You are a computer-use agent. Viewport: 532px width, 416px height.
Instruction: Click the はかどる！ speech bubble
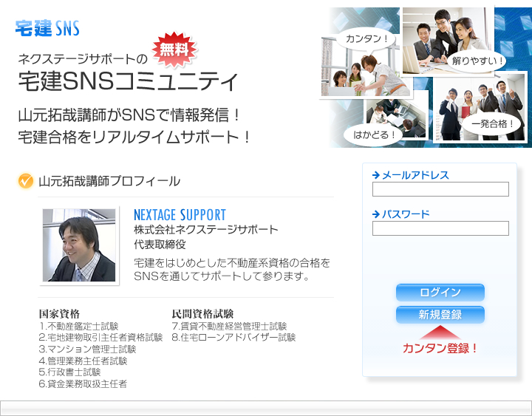tap(373, 135)
